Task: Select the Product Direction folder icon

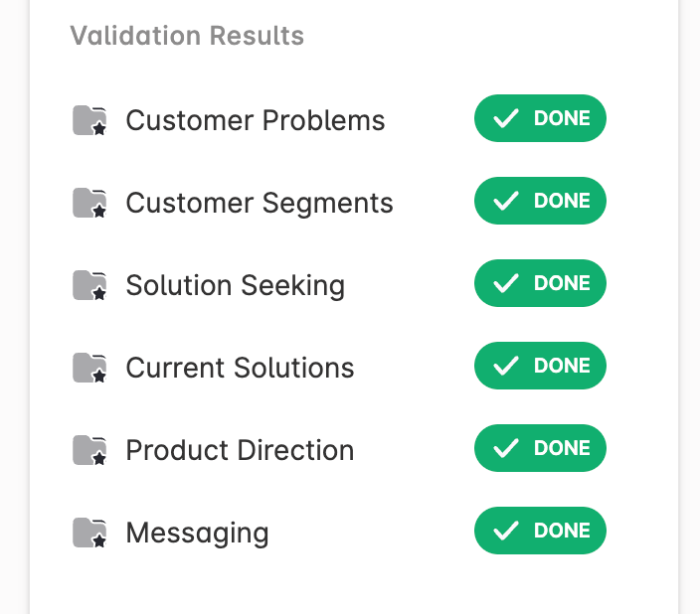Action: click(89, 450)
